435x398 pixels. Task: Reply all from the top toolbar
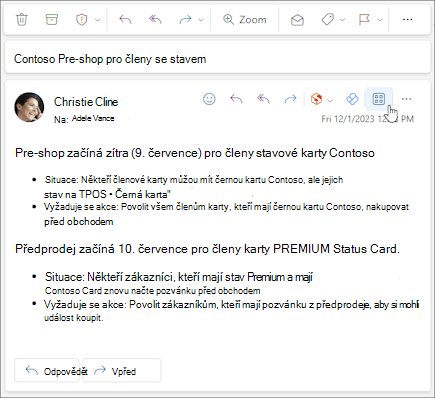coord(155,20)
